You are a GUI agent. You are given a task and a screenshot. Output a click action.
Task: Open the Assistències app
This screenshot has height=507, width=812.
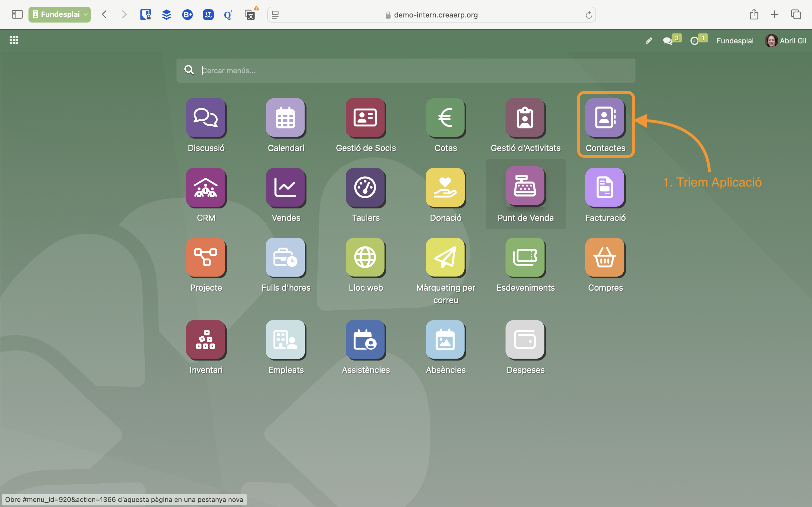(365, 339)
